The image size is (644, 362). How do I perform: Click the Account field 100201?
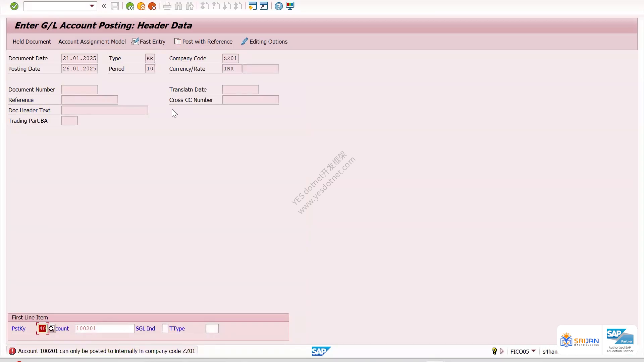point(105,328)
